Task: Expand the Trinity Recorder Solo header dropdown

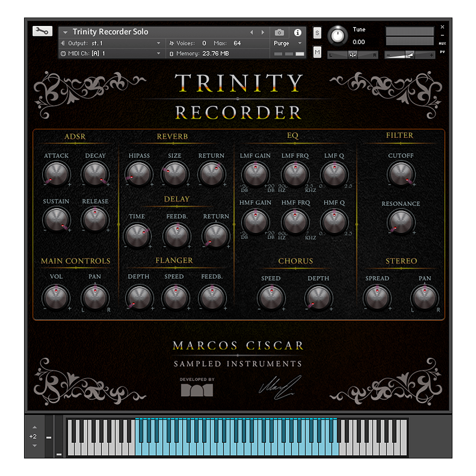Action: [65, 32]
